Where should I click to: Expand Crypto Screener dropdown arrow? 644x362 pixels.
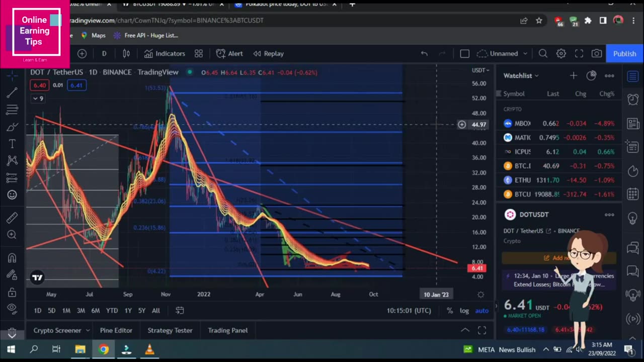88,330
